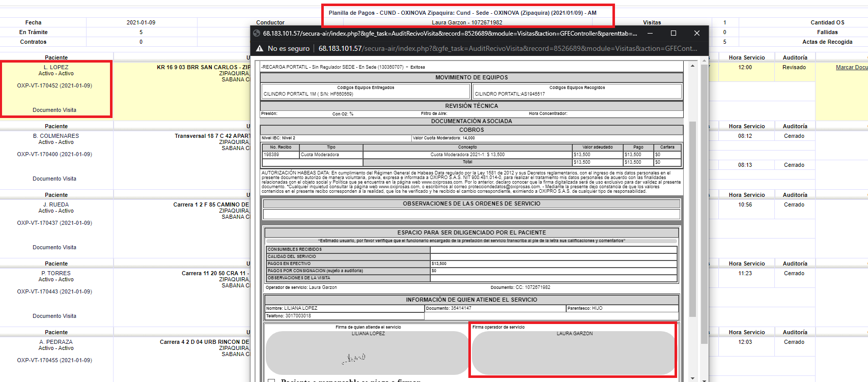Click inner document scrollbar up arrow
Viewport: 868px width, 382px height.
tap(692, 66)
